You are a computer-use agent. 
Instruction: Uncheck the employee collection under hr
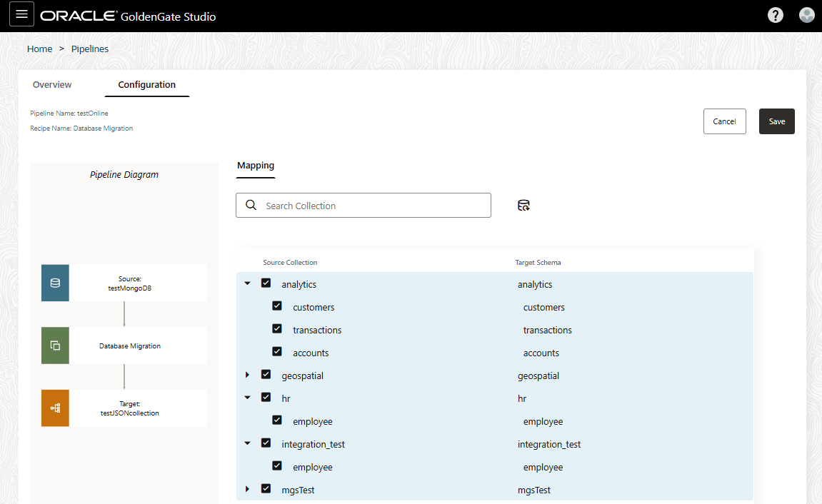click(x=277, y=420)
